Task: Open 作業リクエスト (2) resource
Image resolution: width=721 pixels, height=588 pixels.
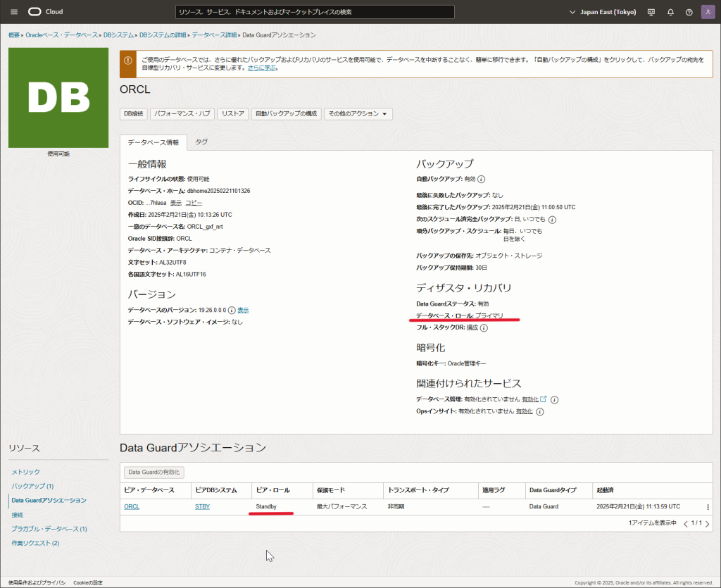Action: tap(35, 543)
